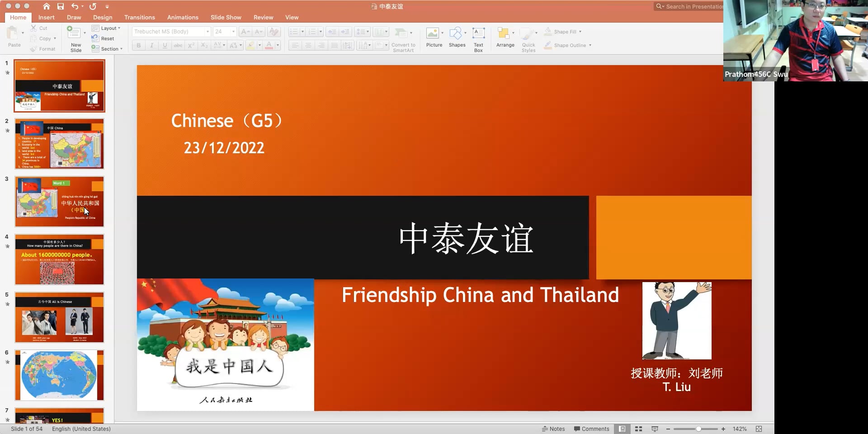Insert a Picture from the ribbon

[433, 37]
